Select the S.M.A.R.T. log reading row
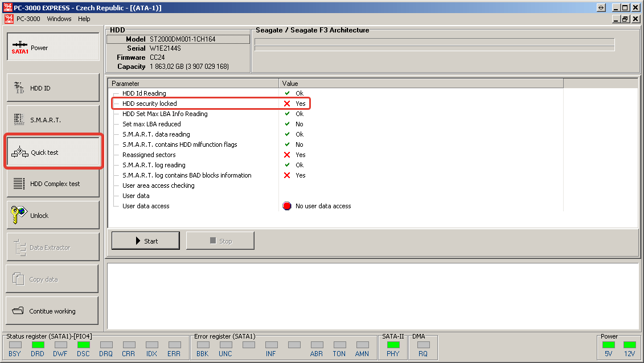Viewport: 644px width, 363px height. click(335, 165)
